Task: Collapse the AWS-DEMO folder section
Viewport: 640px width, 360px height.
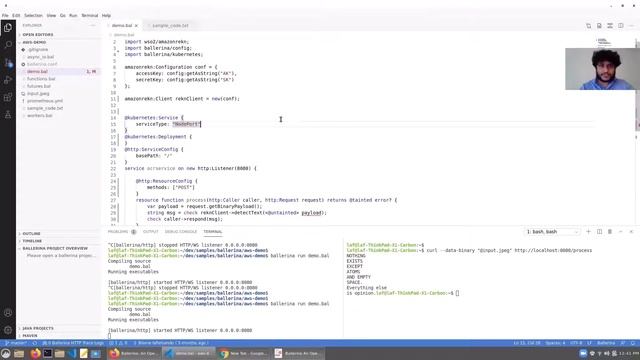Action: (34, 42)
